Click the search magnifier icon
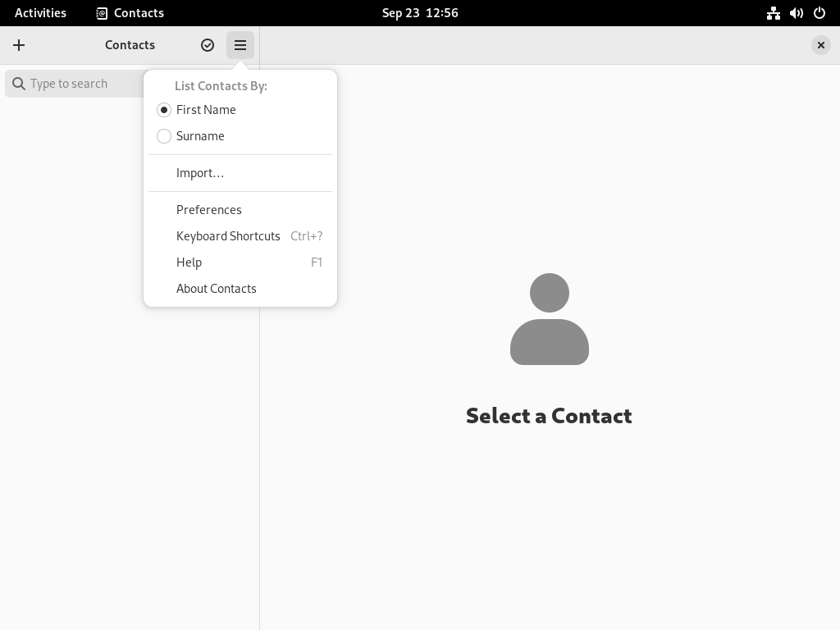 pyautogui.click(x=19, y=84)
